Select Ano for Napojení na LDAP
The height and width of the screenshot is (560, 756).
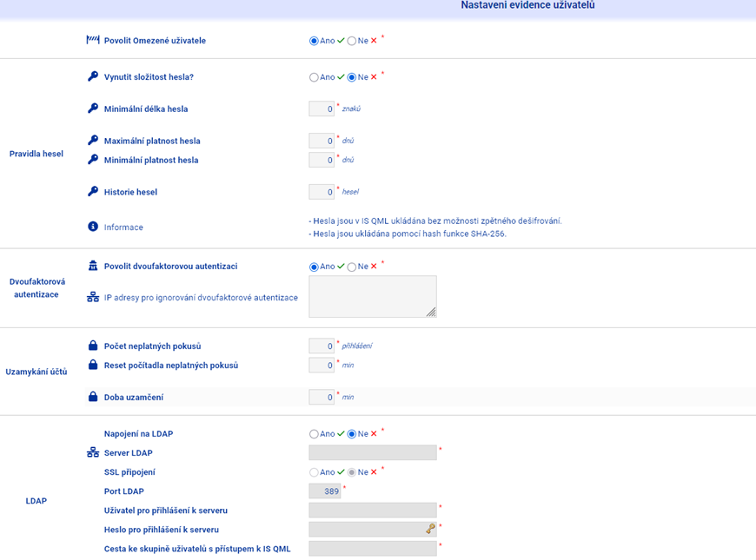(x=314, y=434)
